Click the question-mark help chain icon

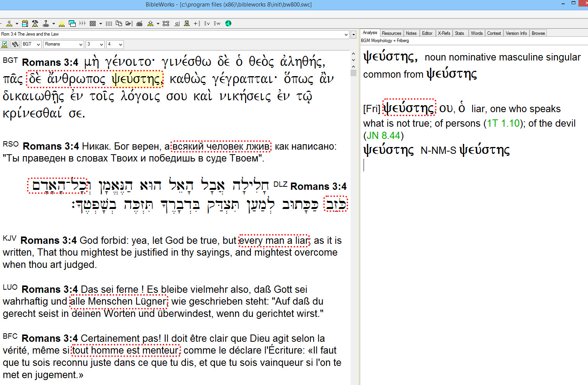coord(46,23)
